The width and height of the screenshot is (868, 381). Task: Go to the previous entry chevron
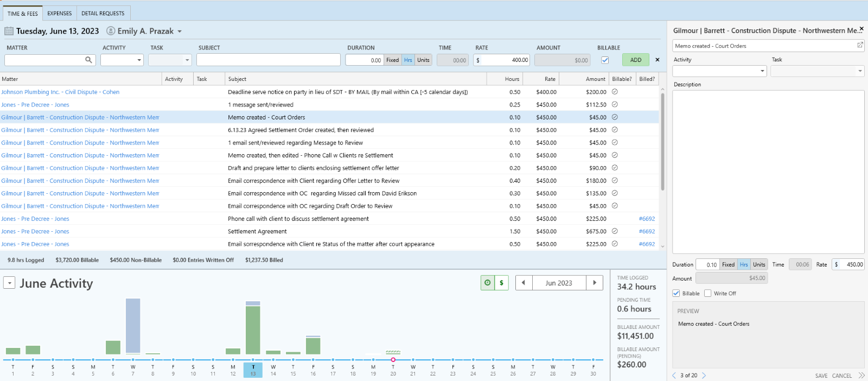coord(674,376)
